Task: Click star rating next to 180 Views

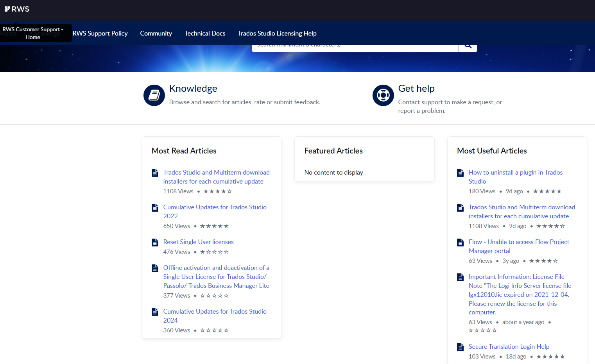Action: (x=547, y=191)
